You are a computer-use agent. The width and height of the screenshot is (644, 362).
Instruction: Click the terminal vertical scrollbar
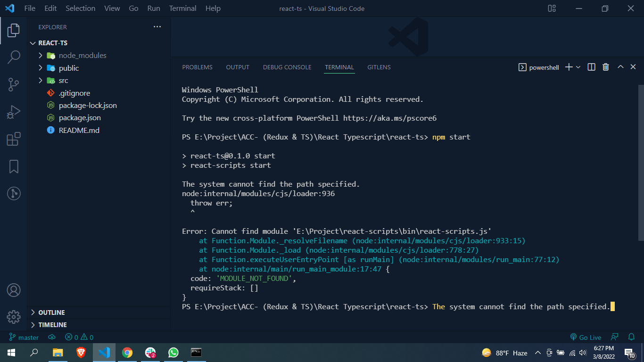pyautogui.click(x=641, y=189)
